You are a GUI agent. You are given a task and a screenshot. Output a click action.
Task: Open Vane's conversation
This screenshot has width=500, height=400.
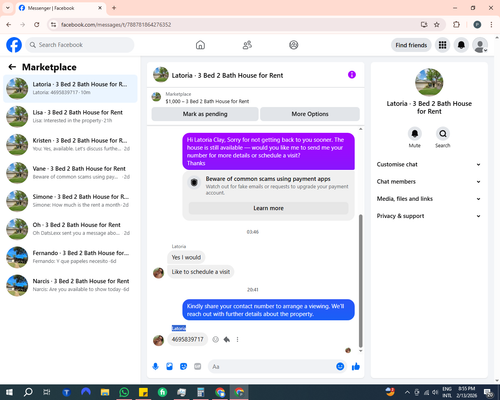(x=70, y=173)
